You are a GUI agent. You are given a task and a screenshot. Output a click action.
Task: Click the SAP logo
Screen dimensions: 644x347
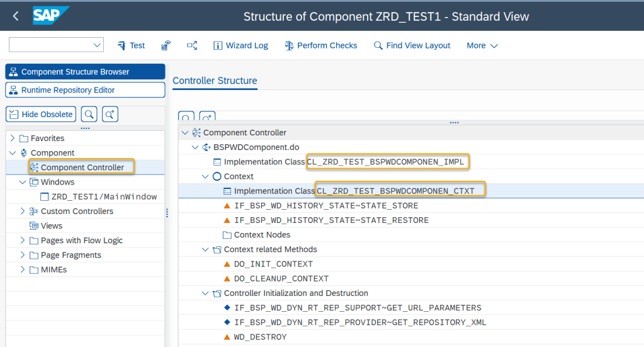point(50,16)
